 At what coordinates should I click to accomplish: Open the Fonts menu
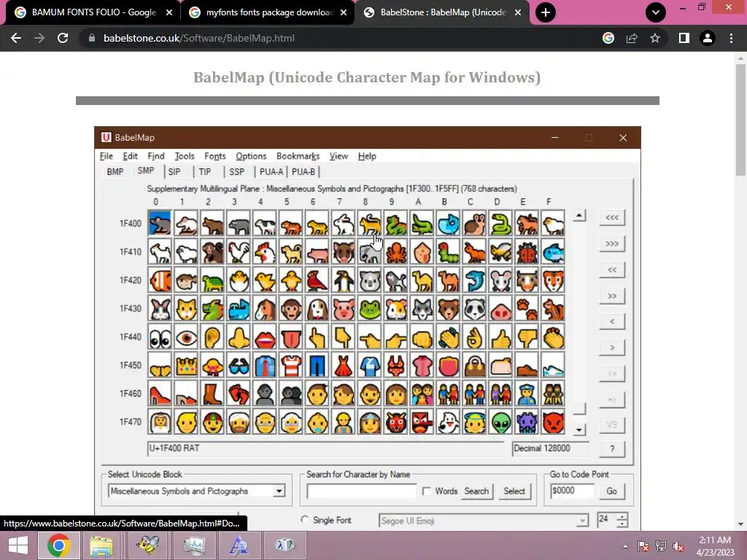click(x=215, y=156)
